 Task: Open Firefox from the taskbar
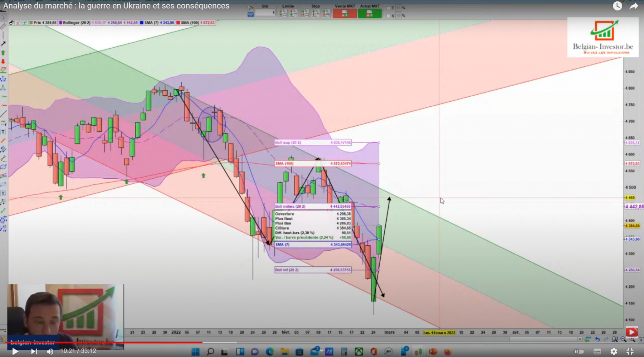448,352
